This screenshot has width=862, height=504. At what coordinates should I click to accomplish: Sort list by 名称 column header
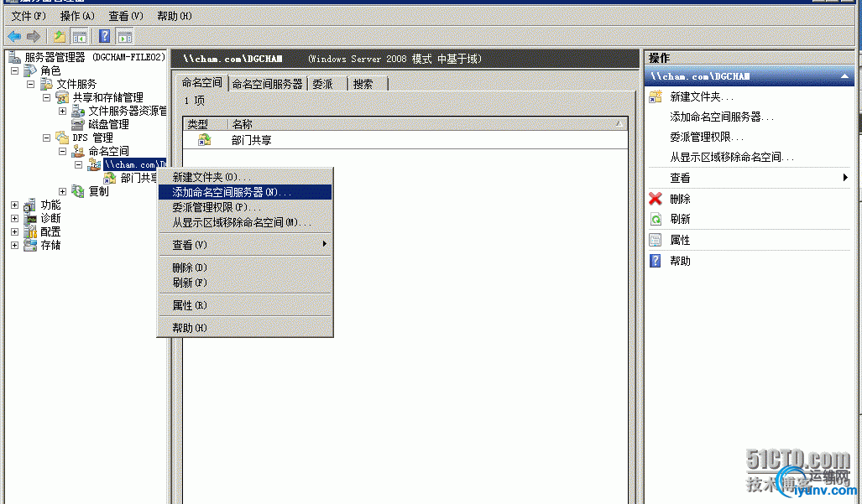pos(427,124)
